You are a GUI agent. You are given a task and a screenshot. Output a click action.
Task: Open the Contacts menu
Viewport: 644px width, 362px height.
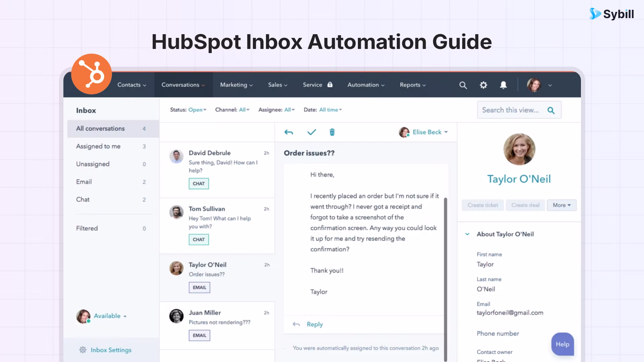click(x=132, y=85)
